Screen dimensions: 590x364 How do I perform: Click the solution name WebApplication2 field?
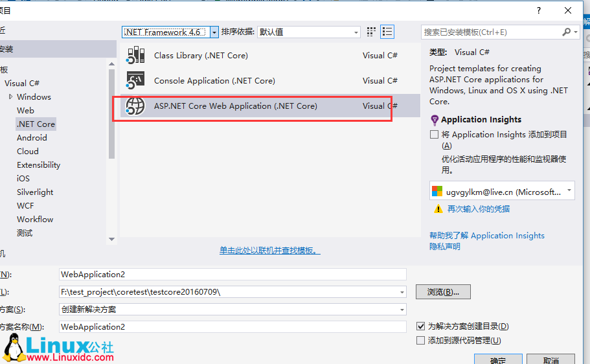[x=233, y=326]
